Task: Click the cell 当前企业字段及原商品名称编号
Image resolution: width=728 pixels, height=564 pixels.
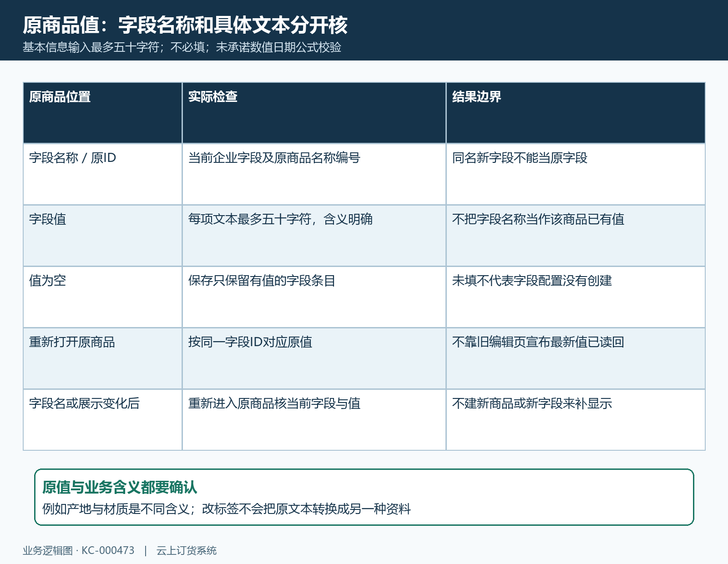Action: [314, 174]
